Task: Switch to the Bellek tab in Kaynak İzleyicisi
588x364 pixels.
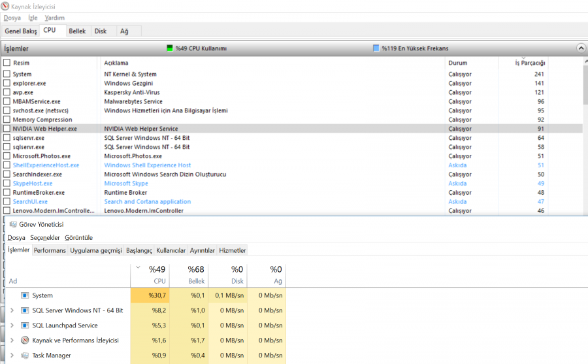Action: coord(77,31)
